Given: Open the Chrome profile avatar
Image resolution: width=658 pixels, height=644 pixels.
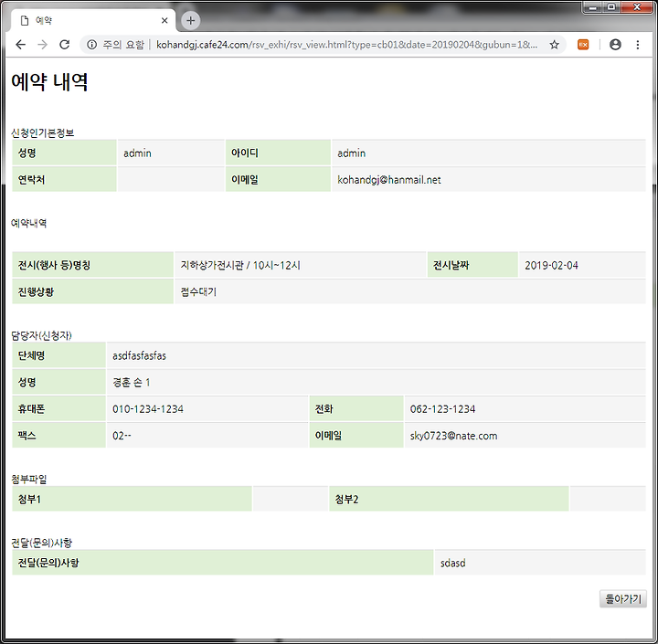Looking at the screenshot, I should 615,45.
